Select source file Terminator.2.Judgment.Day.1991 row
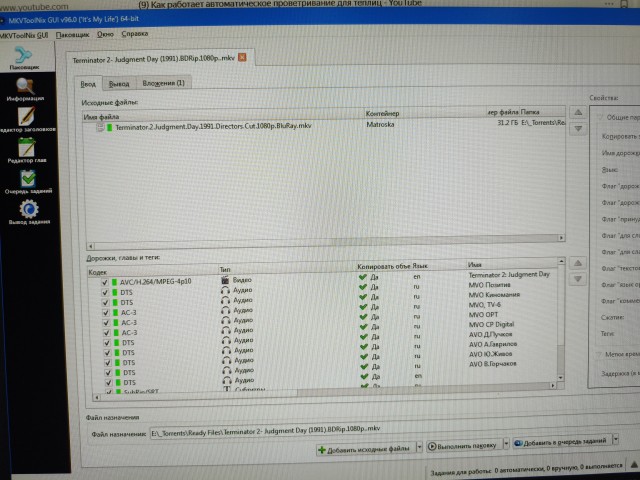640x480 pixels. 324,125
